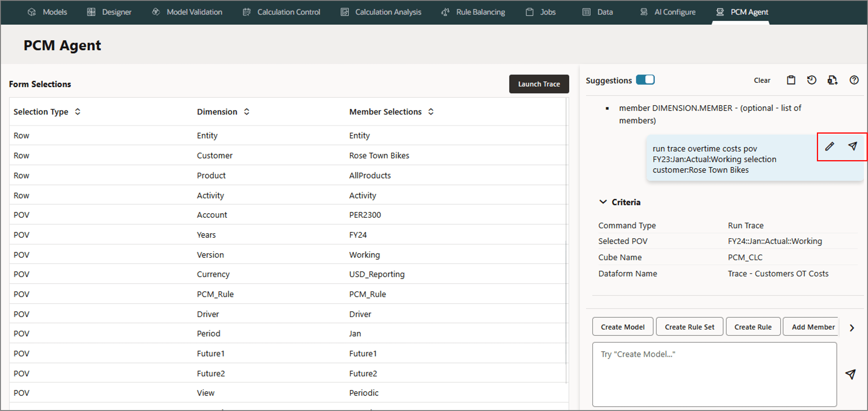Sort by the Dimension column
This screenshot has width=868, height=411.
click(247, 112)
